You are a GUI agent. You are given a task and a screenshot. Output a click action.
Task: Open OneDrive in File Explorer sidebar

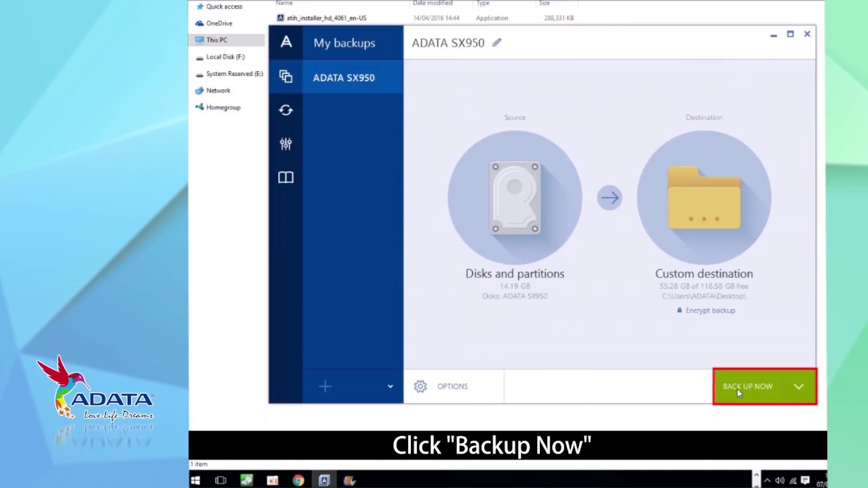coord(214,23)
